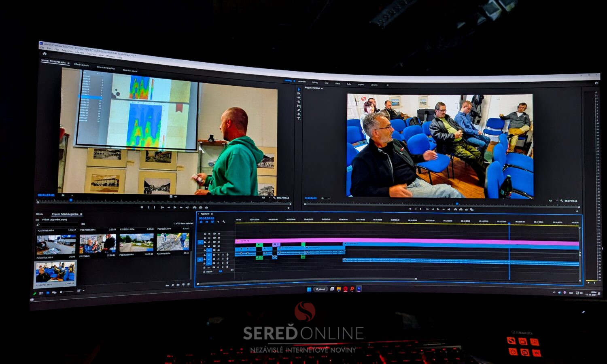Switch Project panel to List view
Viewport: 607px width, 364px height.
[41, 293]
